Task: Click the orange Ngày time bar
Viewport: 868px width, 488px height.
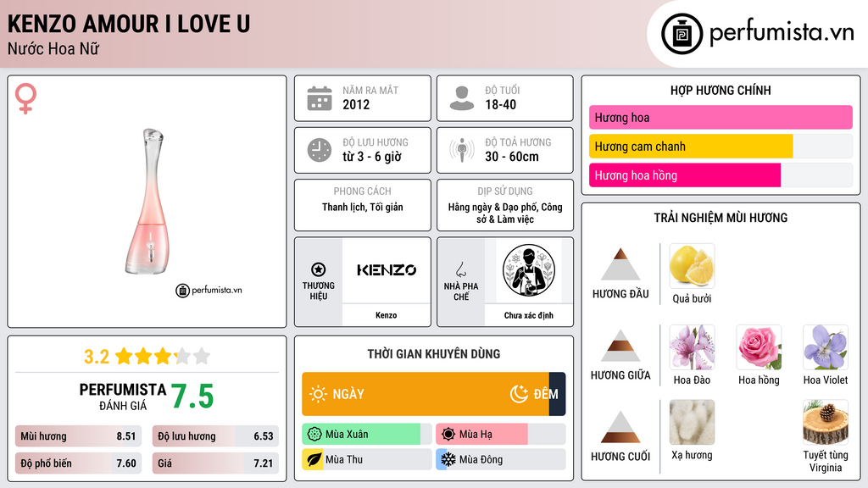Action: coord(426,394)
